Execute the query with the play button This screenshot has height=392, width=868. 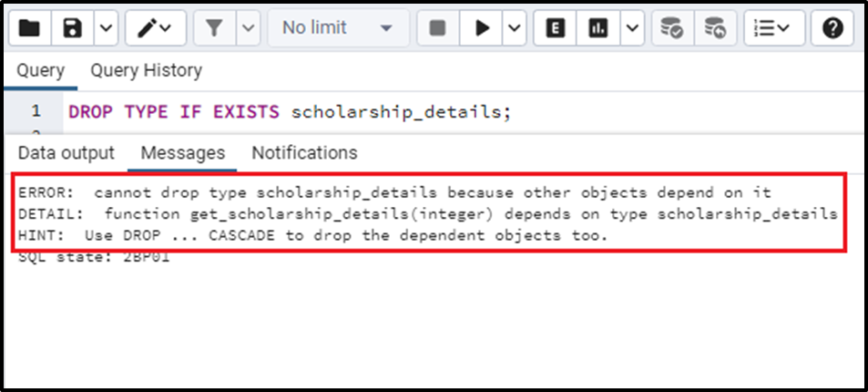(x=482, y=28)
